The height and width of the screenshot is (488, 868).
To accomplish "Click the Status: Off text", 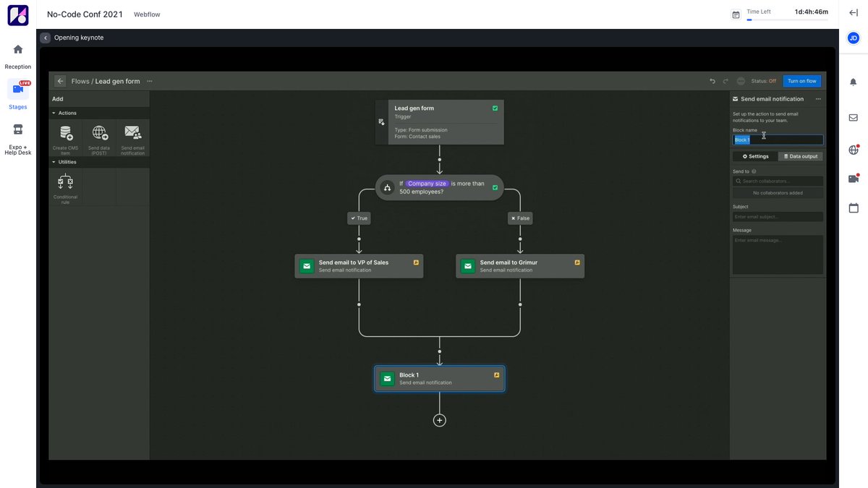I will pyautogui.click(x=764, y=81).
